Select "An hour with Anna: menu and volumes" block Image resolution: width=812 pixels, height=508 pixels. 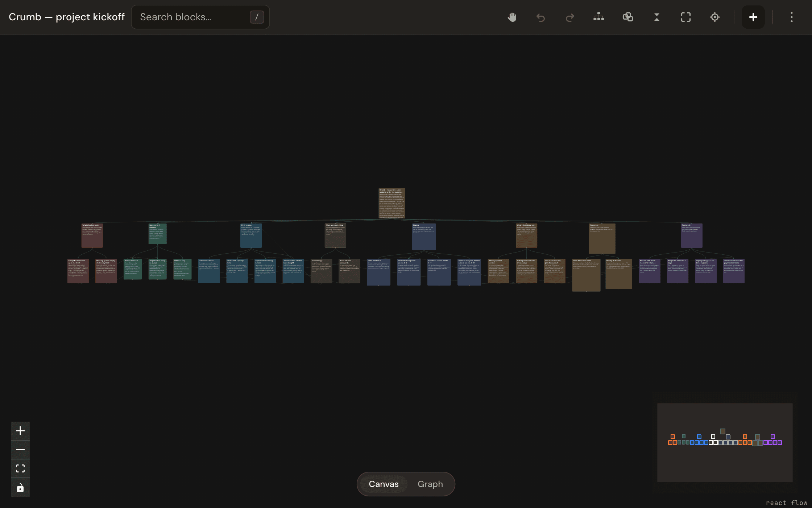650,271
